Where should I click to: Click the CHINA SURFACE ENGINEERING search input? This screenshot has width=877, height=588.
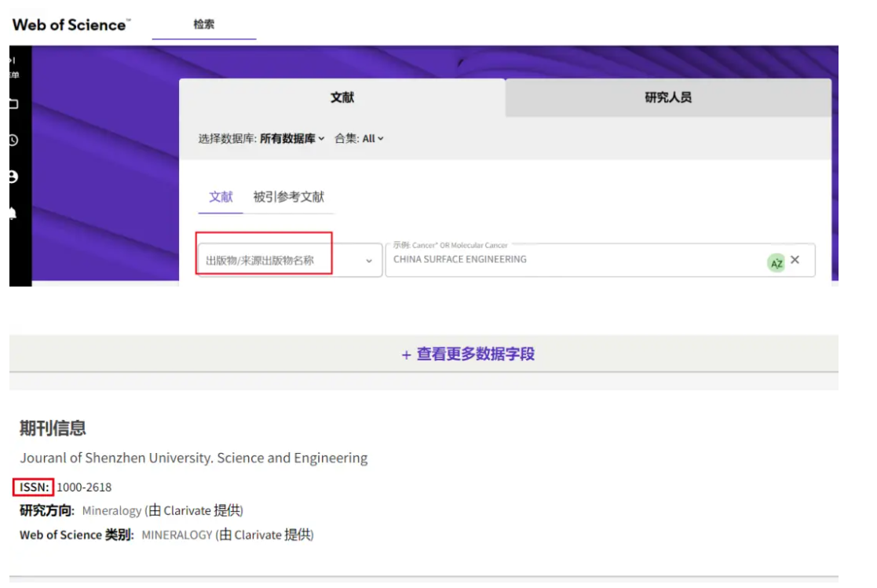(573, 260)
